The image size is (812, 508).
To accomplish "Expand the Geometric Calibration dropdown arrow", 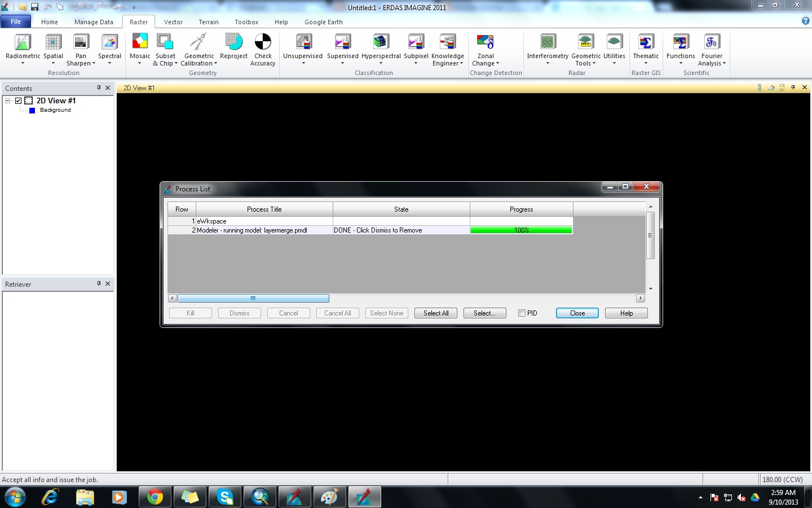I will (215, 64).
